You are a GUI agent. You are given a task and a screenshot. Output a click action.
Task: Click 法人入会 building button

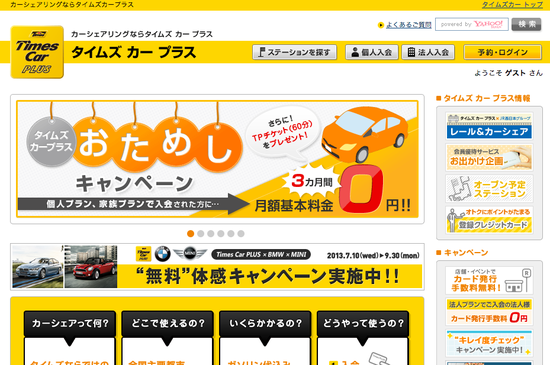(428, 52)
